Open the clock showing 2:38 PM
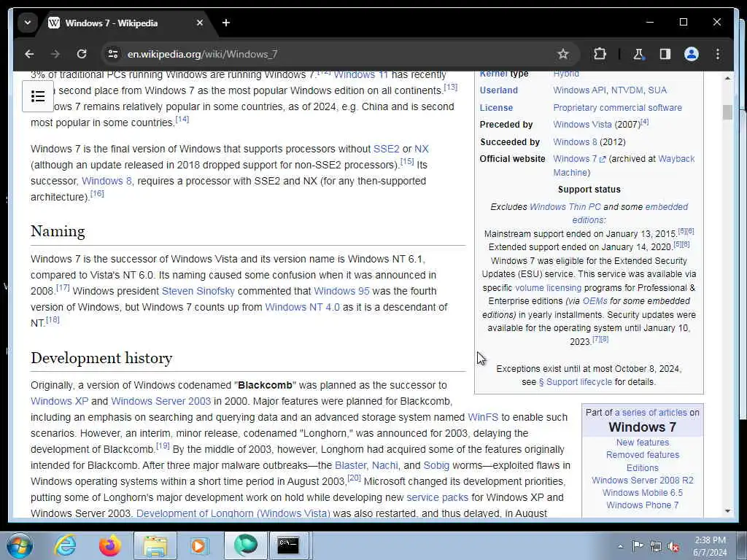Image resolution: width=747 pixels, height=560 pixels. (x=711, y=546)
